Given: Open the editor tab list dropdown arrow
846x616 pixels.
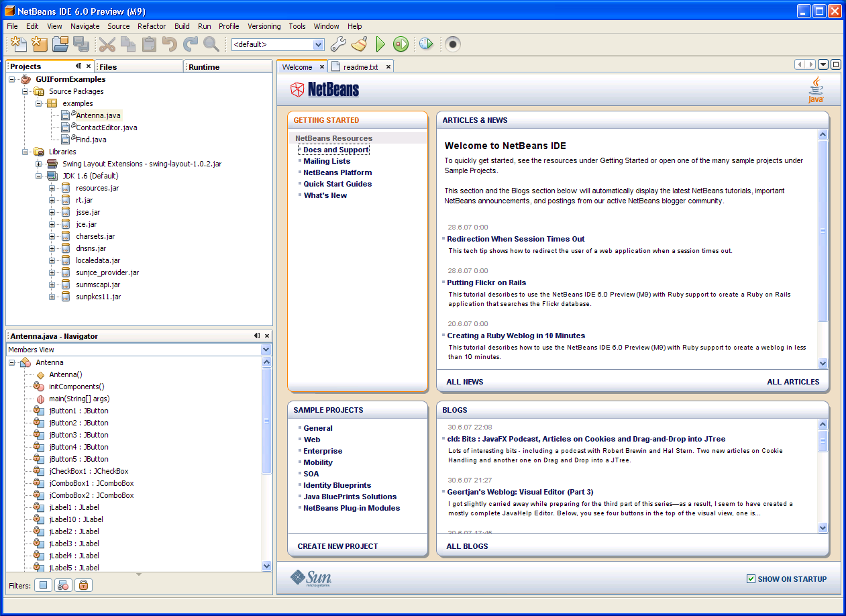Looking at the screenshot, I should (823, 64).
